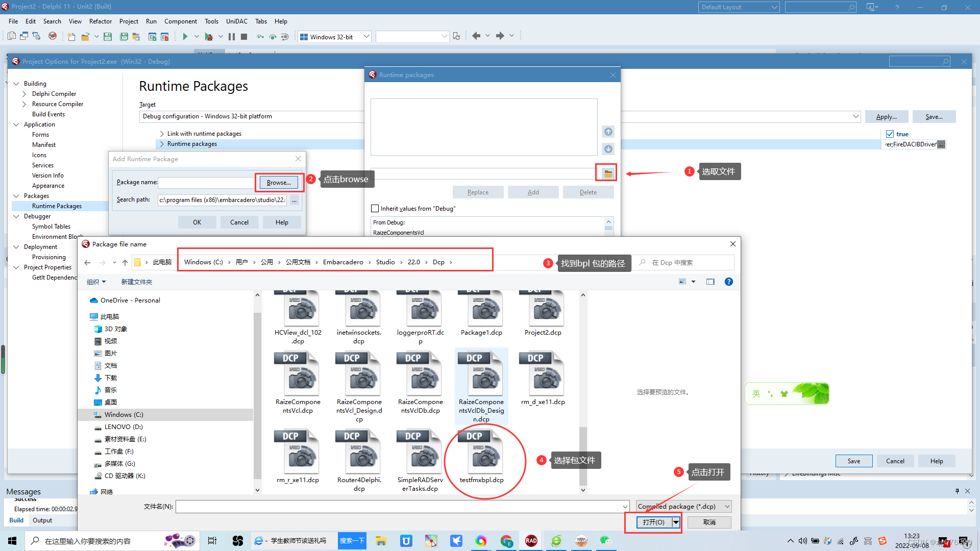Viewport: 980px width, 551px height.
Task: Click the Pause toolbar icon
Action: [x=232, y=36]
